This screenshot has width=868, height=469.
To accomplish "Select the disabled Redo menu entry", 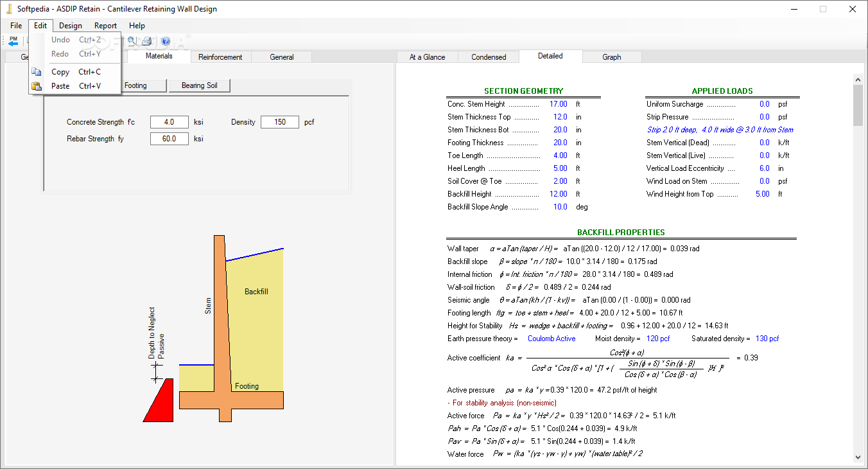I will point(75,54).
